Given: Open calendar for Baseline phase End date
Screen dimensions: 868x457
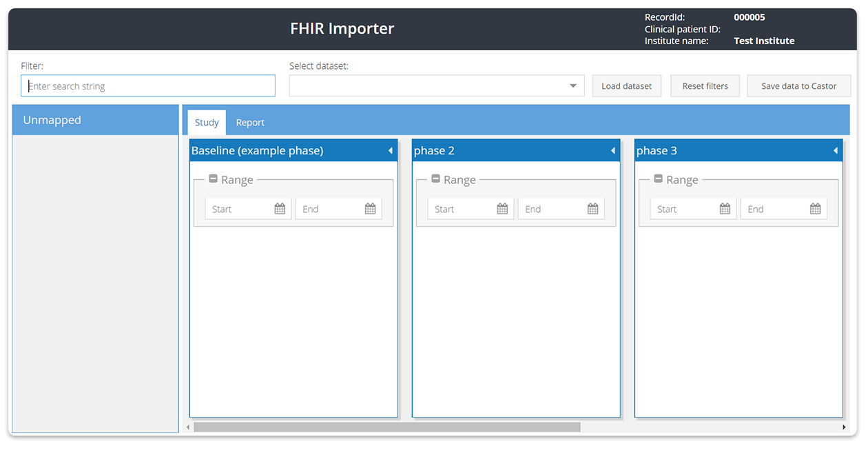Looking at the screenshot, I should point(370,209).
